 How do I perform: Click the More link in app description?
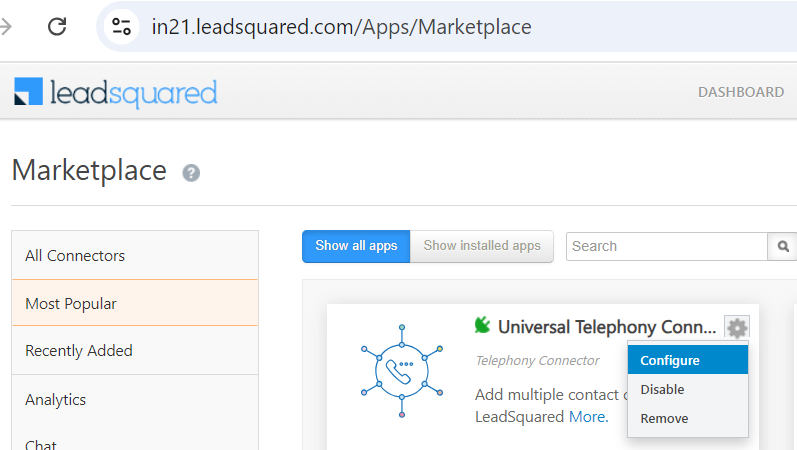[x=587, y=416]
